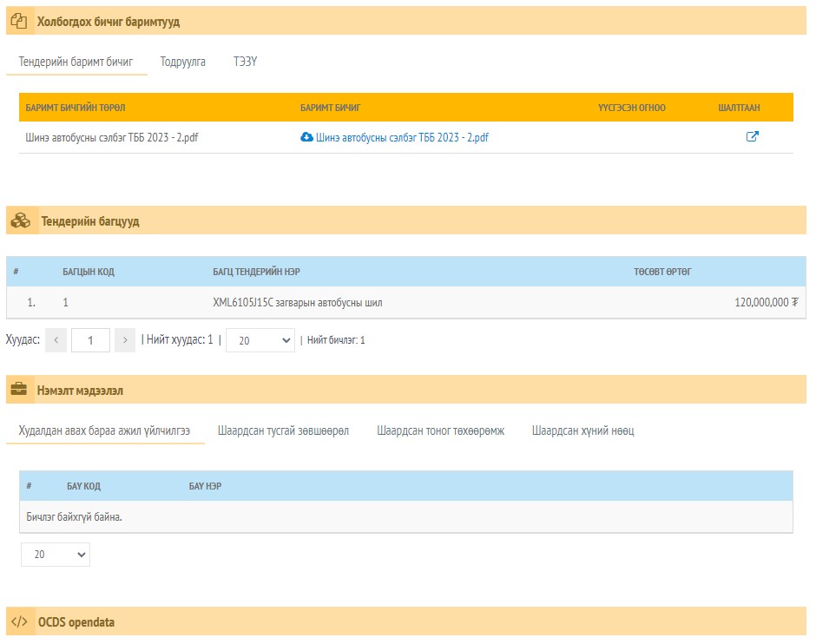The width and height of the screenshot is (816, 644).
Task: Click the cubes icon beside Тендерийн багцууд
Action: 21,220
